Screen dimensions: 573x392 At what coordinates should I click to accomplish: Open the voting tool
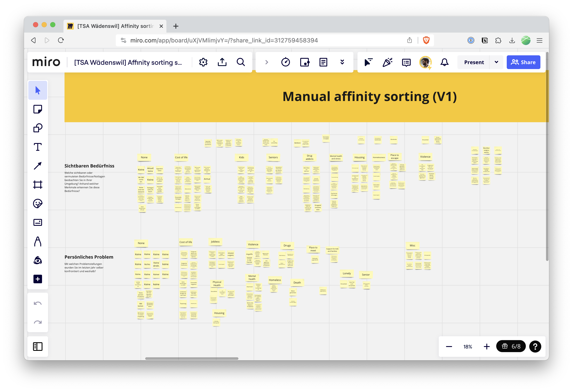305,62
